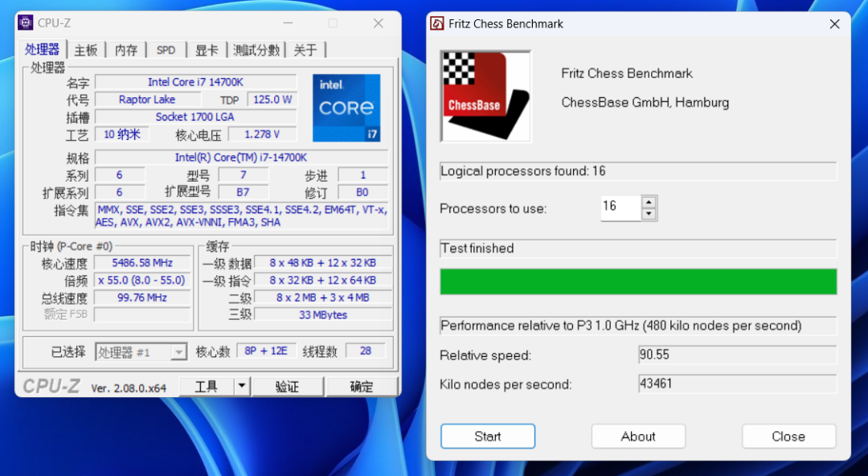Screen dimensions: 868x476
Task: Click the Kilo nodes per second value 43461
Action: tap(737, 384)
